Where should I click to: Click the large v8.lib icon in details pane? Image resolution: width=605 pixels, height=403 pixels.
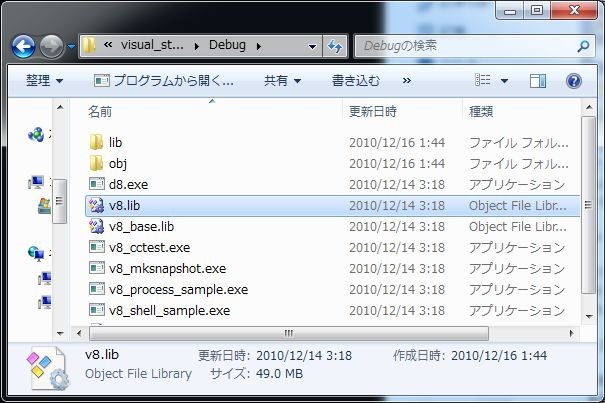click(x=48, y=368)
